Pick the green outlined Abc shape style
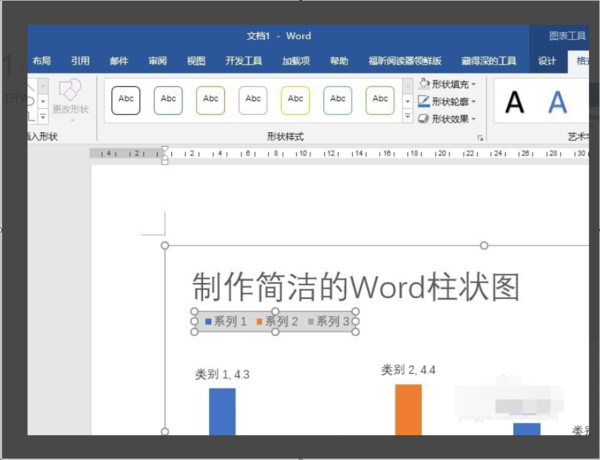The height and width of the screenshot is (460, 600). click(x=380, y=100)
